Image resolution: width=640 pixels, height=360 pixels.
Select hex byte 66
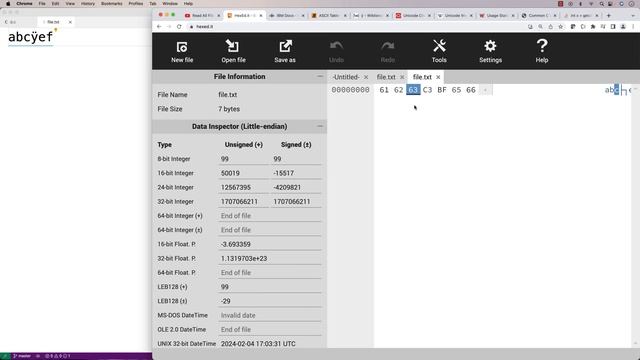tap(471, 90)
